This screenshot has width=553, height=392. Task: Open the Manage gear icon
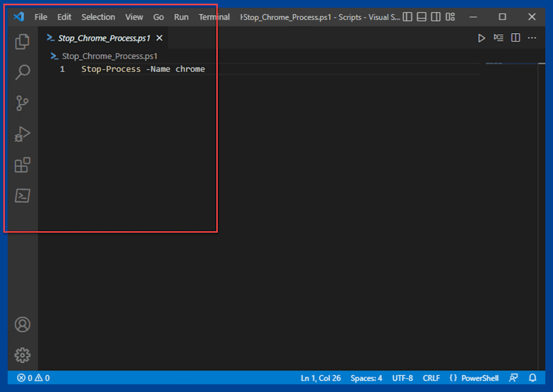(x=23, y=355)
